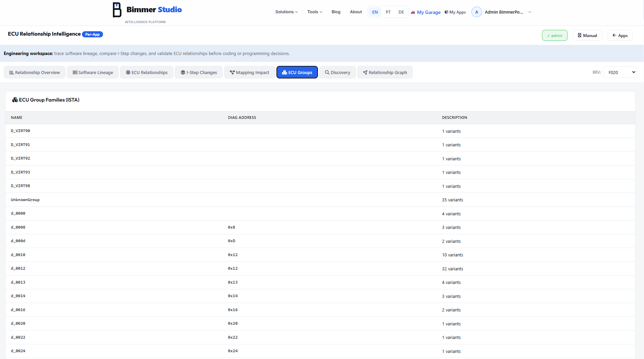The width and height of the screenshot is (644, 359).
Task: Click the Per-App badge
Action: (92, 34)
